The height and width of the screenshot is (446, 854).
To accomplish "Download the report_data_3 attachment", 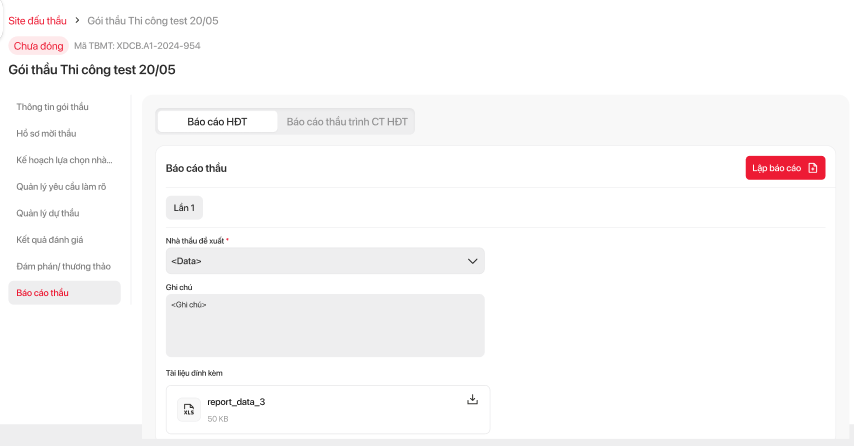I will [473, 400].
